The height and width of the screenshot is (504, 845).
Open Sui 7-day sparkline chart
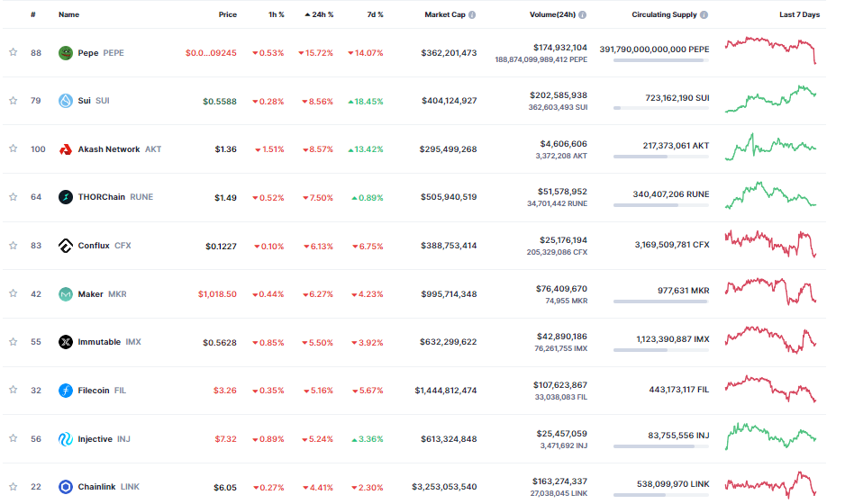pos(770,98)
